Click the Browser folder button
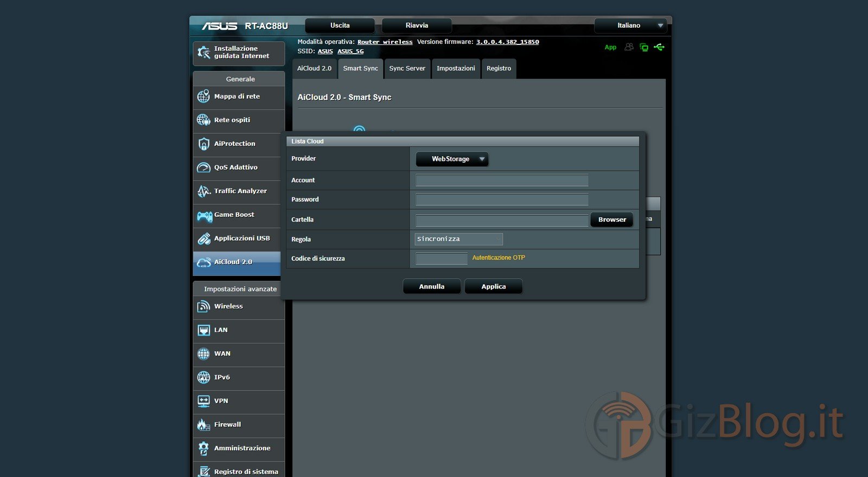Image resolution: width=868 pixels, height=477 pixels. 612,220
